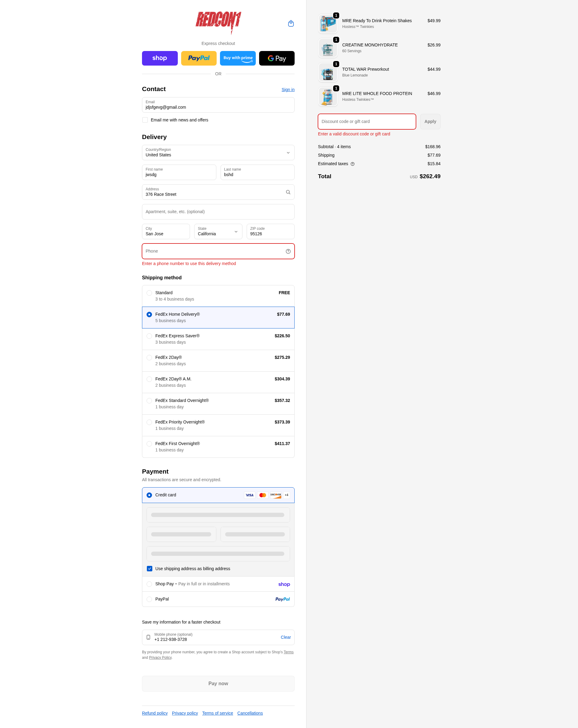Image resolution: width=578 pixels, height=728 pixels.
Task: Uncheck Use shipping address as billing address
Action: pos(150,569)
